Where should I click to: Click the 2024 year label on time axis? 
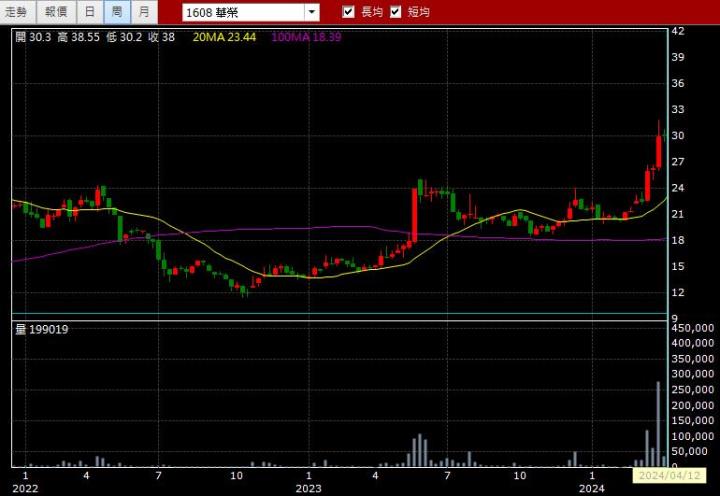coord(592,488)
